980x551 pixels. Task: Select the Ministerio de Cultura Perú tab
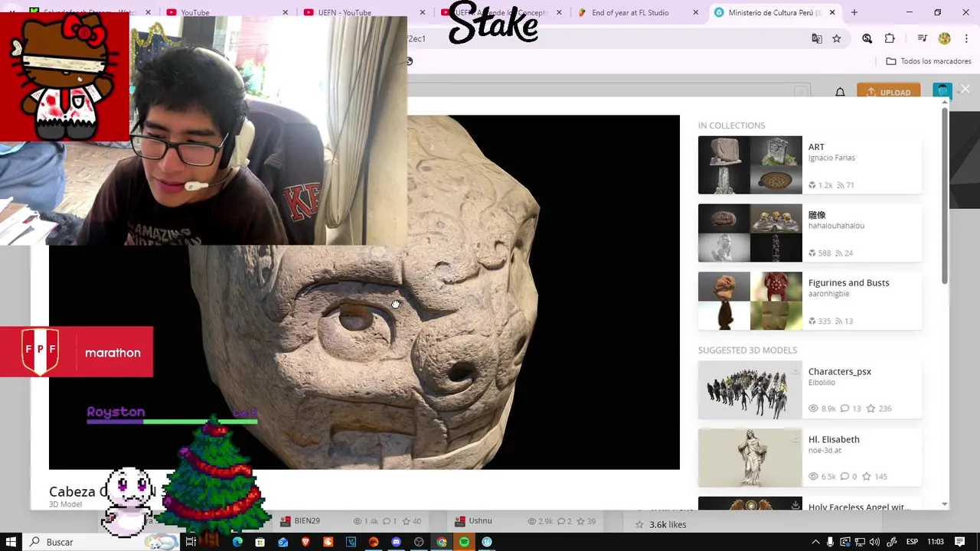click(x=773, y=12)
